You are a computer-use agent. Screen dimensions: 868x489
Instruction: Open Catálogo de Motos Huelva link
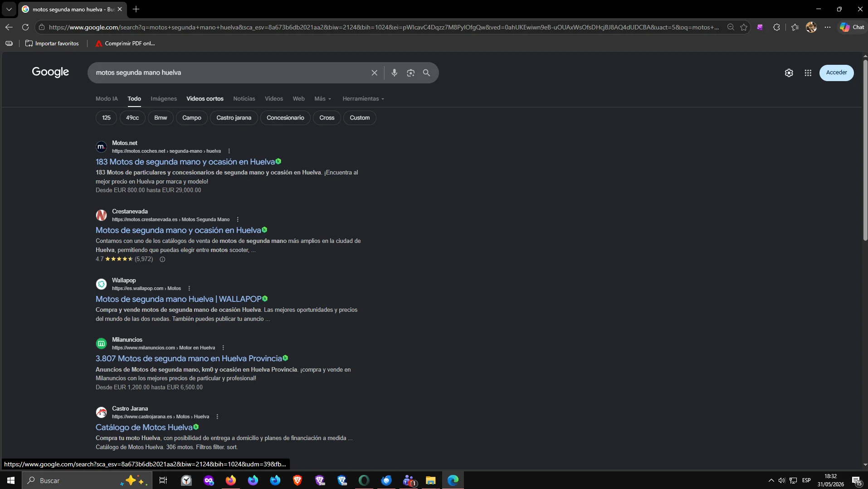click(x=144, y=427)
